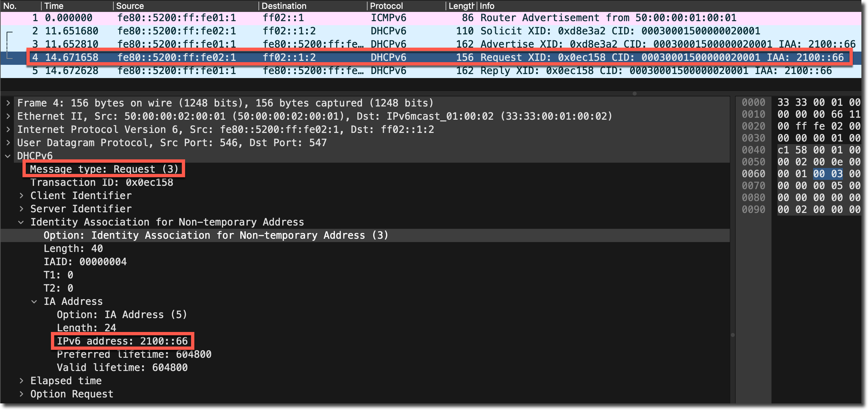Expand the Ethernet II section

(8, 116)
